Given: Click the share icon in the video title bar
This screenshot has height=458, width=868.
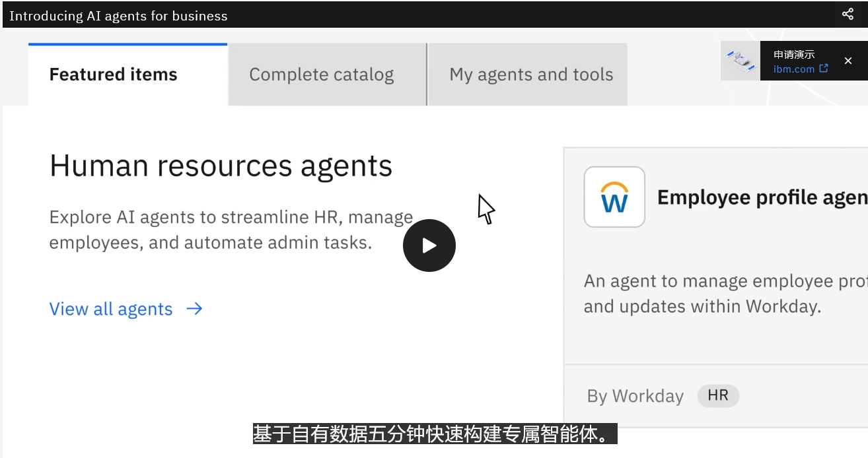Looking at the screenshot, I should tap(848, 14).
